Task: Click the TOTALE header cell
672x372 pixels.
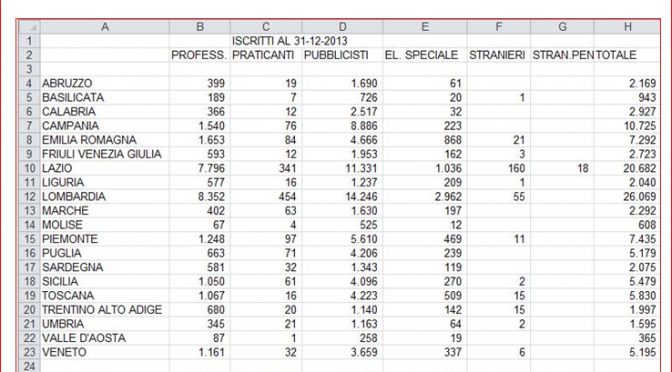Action: click(627, 55)
